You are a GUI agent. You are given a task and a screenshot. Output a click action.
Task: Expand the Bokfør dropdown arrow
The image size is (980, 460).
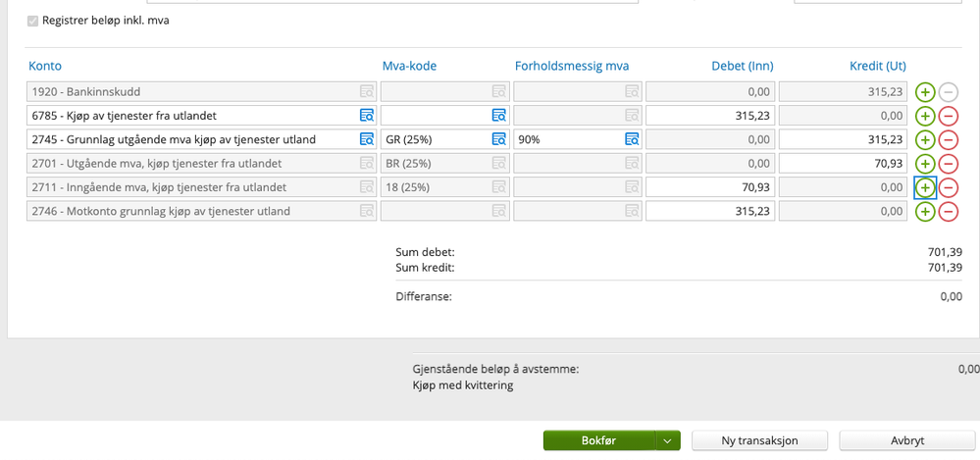[x=667, y=440]
